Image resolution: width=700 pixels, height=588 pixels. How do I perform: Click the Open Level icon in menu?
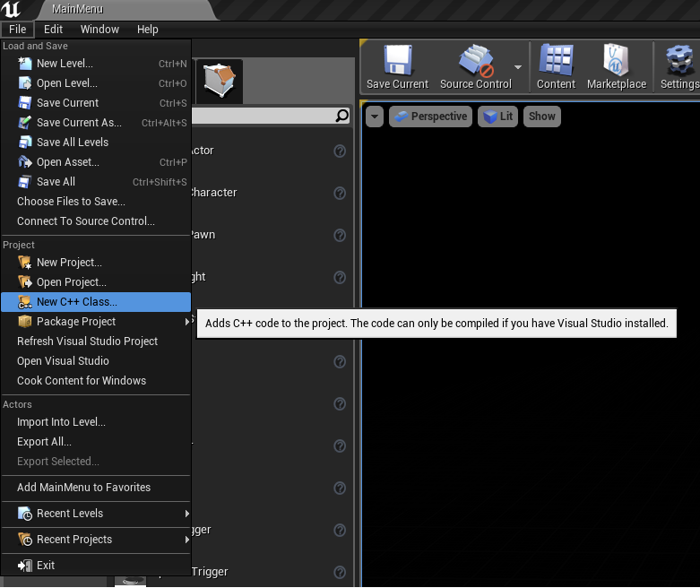[x=24, y=83]
